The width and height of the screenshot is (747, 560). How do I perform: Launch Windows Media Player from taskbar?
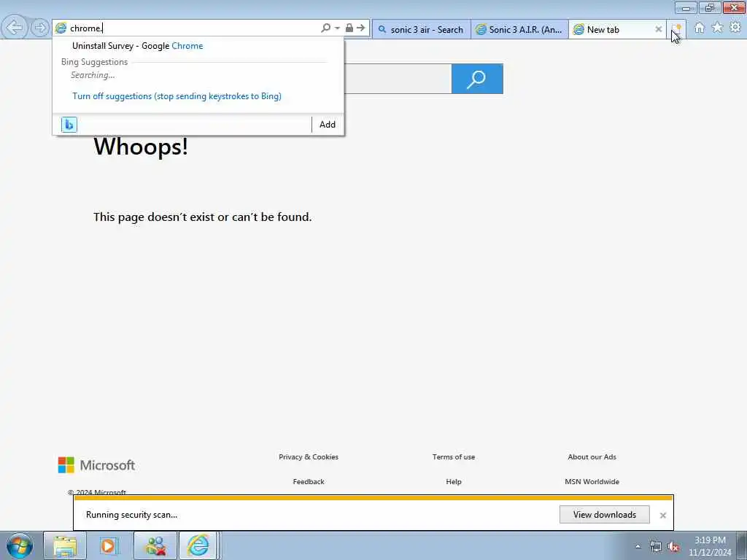coord(109,545)
